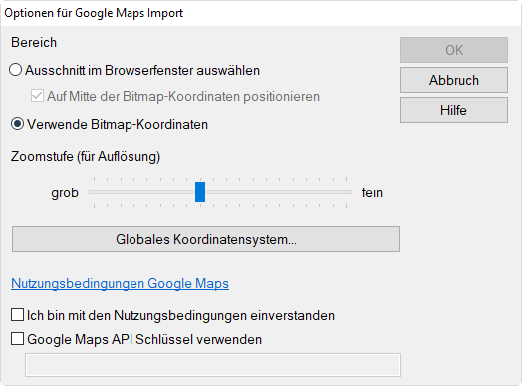This screenshot has height=386, width=522.
Task: Click the 'fein' slider label
Action: pos(372,193)
